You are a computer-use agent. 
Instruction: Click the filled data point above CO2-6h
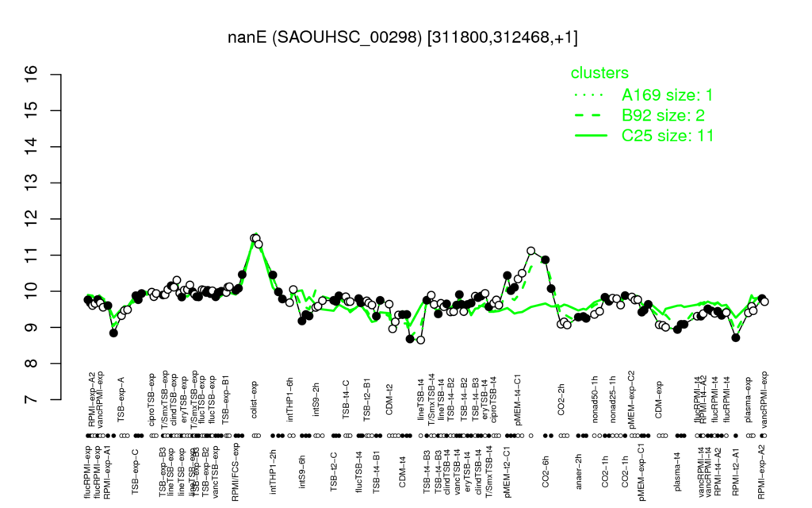546,260
